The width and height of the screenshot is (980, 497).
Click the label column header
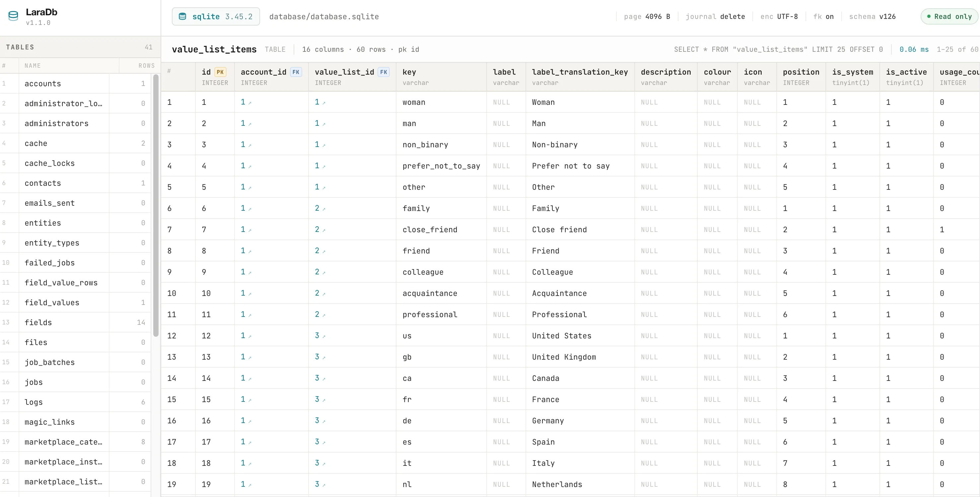pos(506,77)
